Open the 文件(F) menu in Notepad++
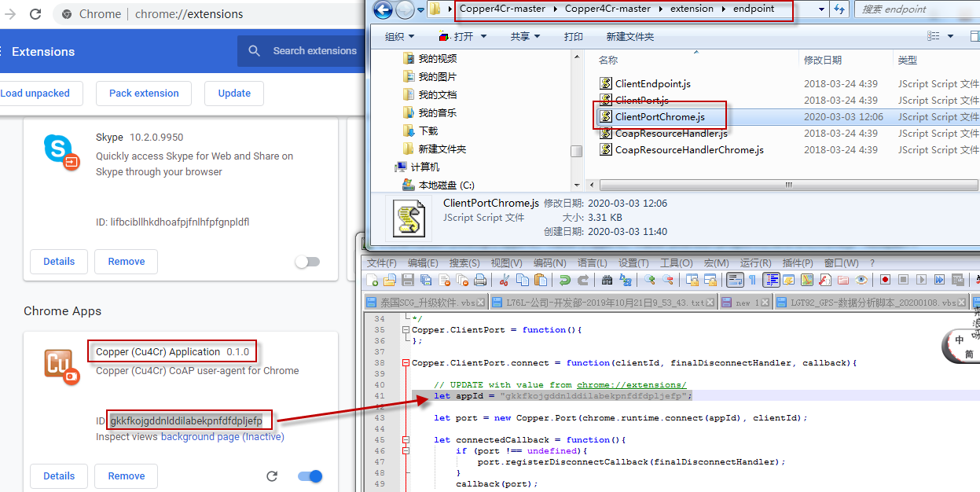This screenshot has height=492, width=980. pyautogui.click(x=382, y=263)
